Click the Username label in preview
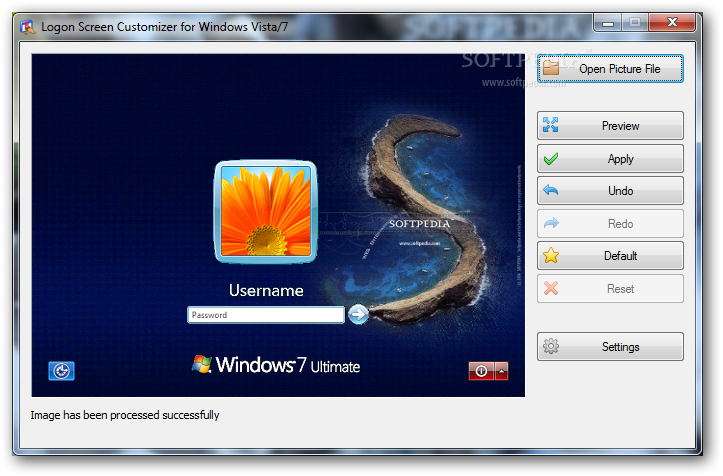Image resolution: width=723 pixels, height=476 pixels. 266,291
